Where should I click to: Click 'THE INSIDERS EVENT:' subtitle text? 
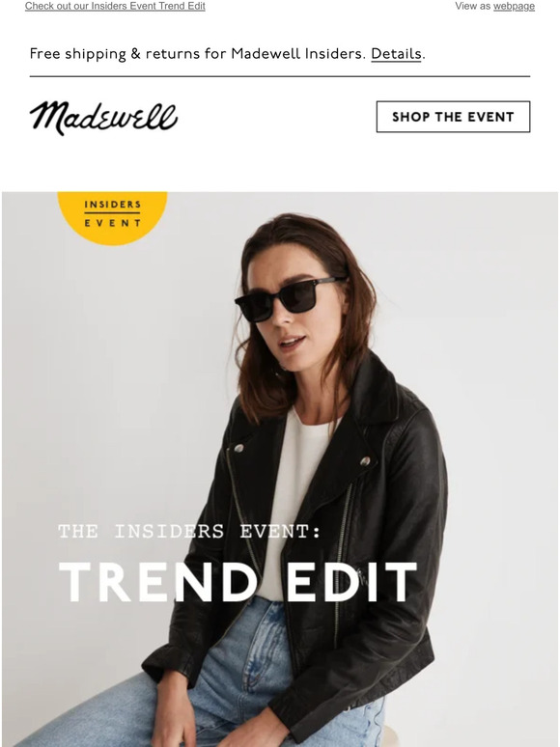(x=189, y=531)
